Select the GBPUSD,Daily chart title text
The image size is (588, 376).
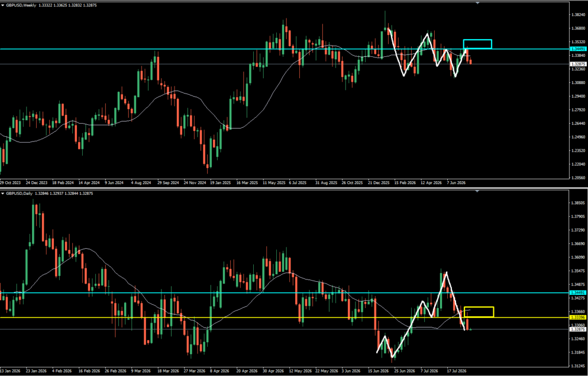19,193
